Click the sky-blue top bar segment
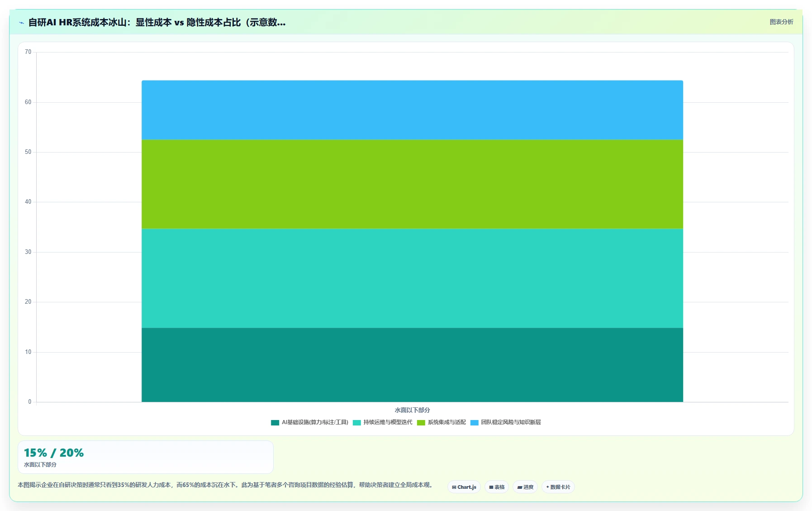This screenshot has width=812, height=511. coord(412,110)
